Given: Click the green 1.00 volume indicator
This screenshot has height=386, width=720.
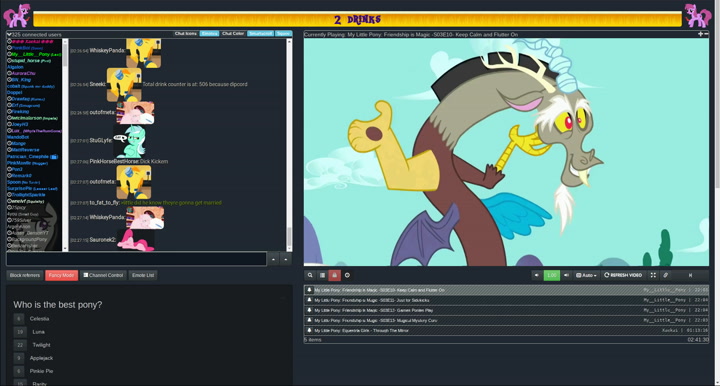Looking at the screenshot, I should [x=551, y=275].
